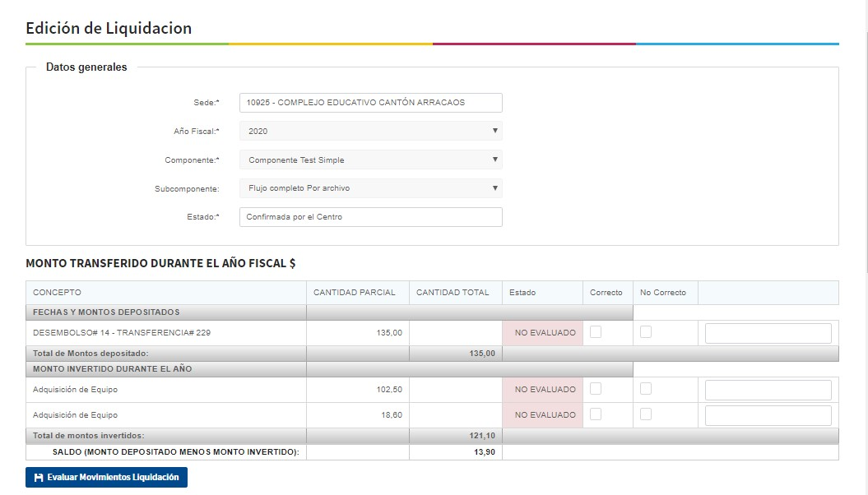Click the CANTIDAD PARCIAL column header

tap(355, 293)
